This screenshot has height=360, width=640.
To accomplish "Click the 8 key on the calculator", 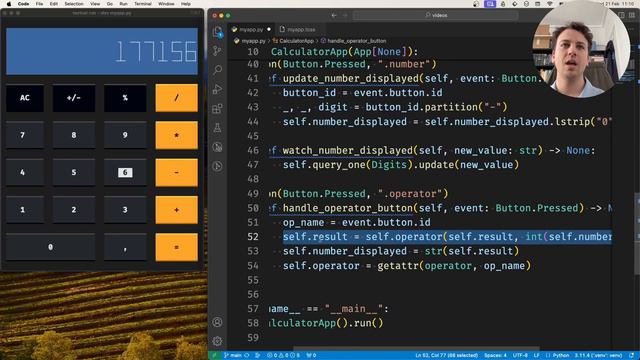I will click(x=74, y=135).
